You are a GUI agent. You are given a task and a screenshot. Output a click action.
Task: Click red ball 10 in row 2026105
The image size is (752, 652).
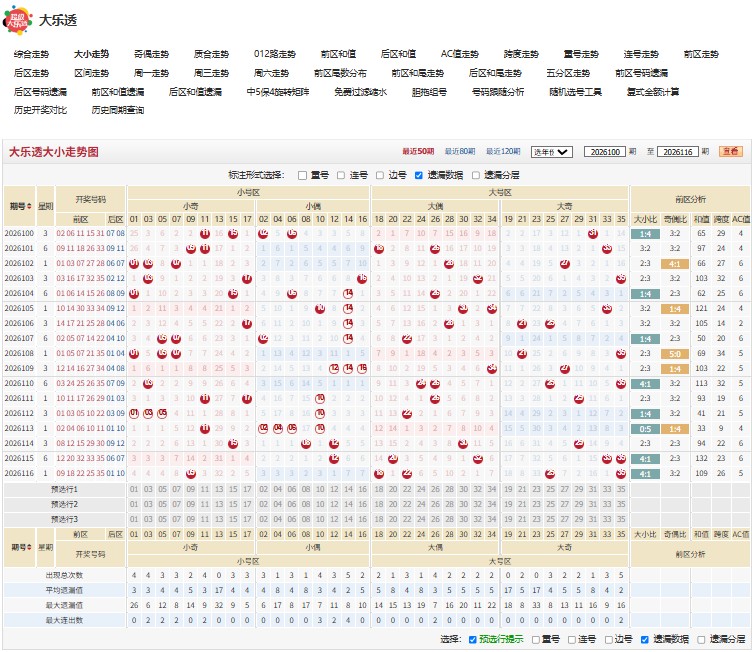click(x=320, y=308)
